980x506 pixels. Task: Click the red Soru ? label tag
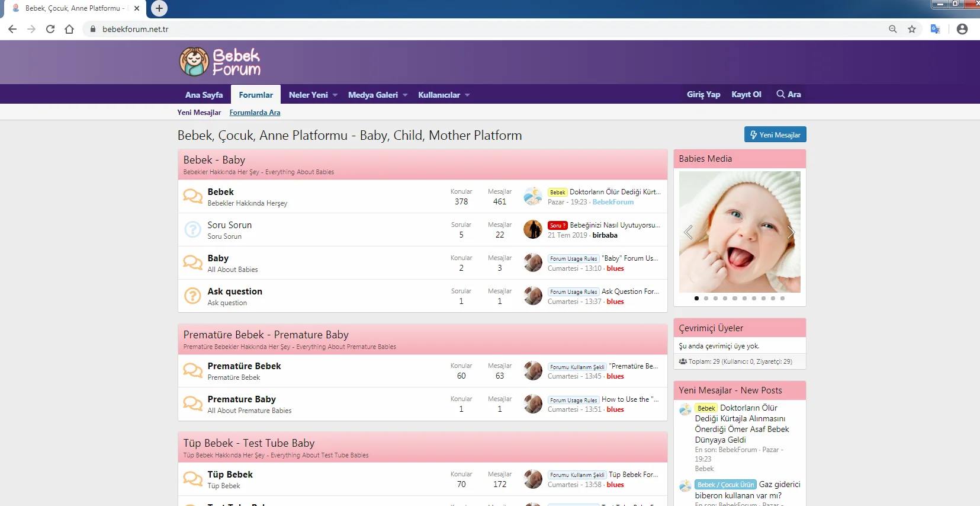557,225
